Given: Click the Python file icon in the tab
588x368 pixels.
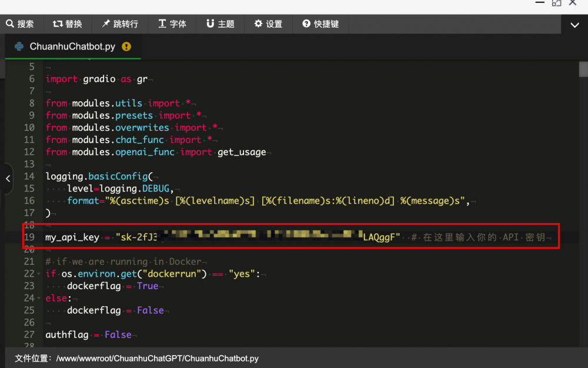Looking at the screenshot, I should point(19,47).
